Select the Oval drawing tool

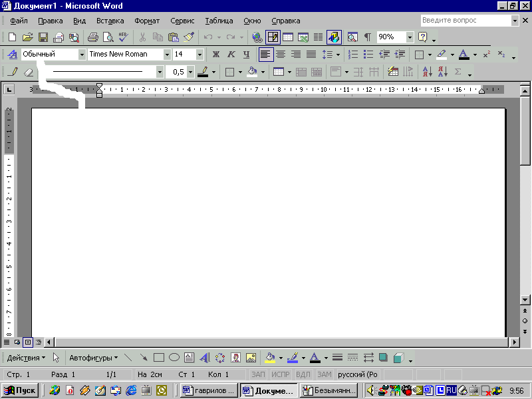point(174,358)
